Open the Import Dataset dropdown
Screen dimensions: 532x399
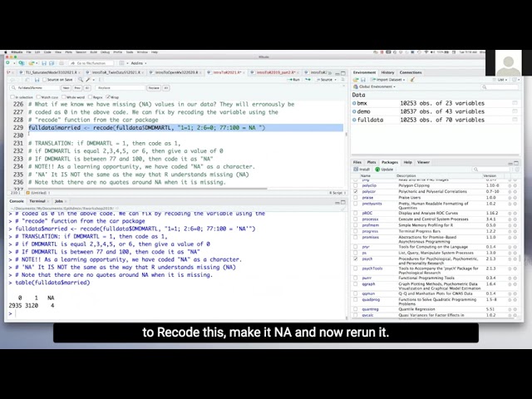tap(389, 80)
